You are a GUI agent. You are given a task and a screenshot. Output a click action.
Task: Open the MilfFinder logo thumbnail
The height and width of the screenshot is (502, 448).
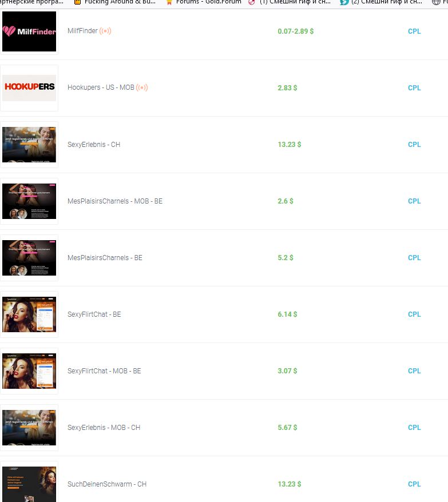click(29, 31)
